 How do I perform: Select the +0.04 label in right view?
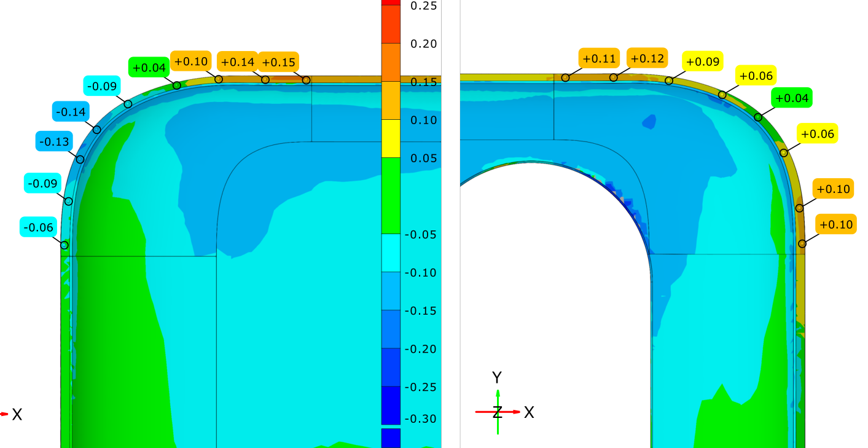click(792, 98)
